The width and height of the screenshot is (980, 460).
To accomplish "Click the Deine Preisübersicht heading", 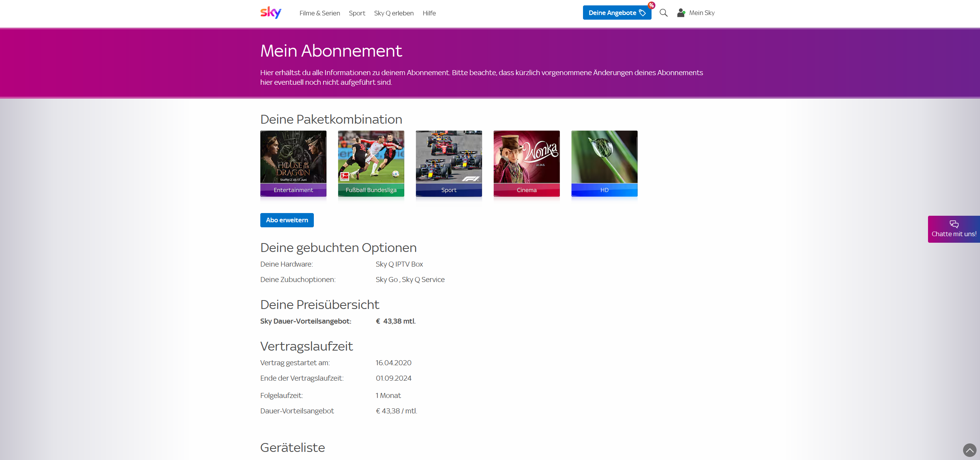I will [320, 305].
